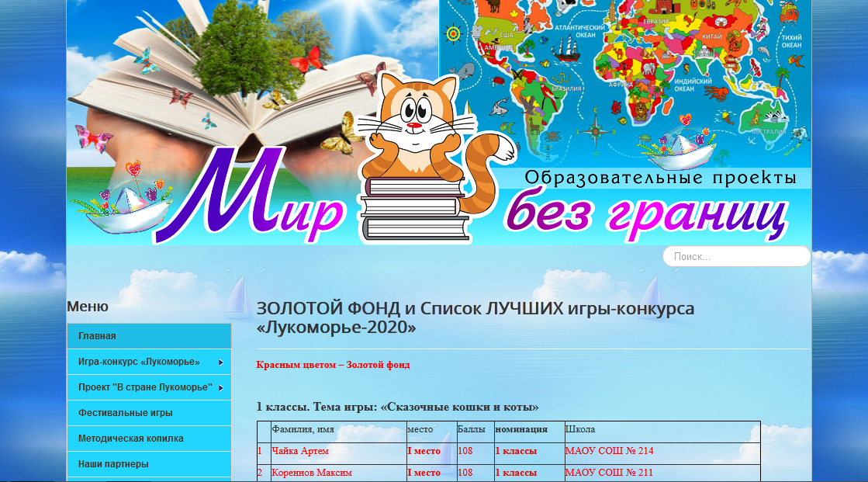The image size is (868, 482).
Task: Click the "ЗОЛОТОЙ ФОНД" page heading
Action: [x=475, y=318]
